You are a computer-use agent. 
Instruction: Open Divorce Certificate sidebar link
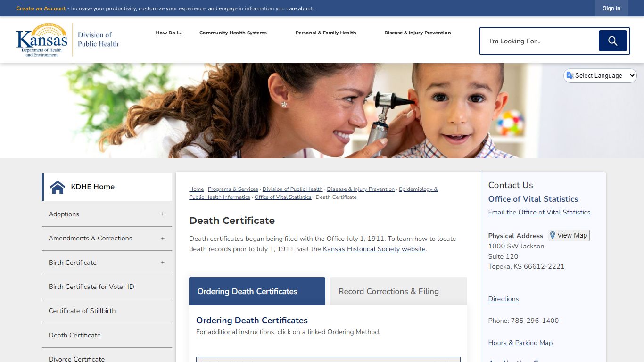[77, 359]
